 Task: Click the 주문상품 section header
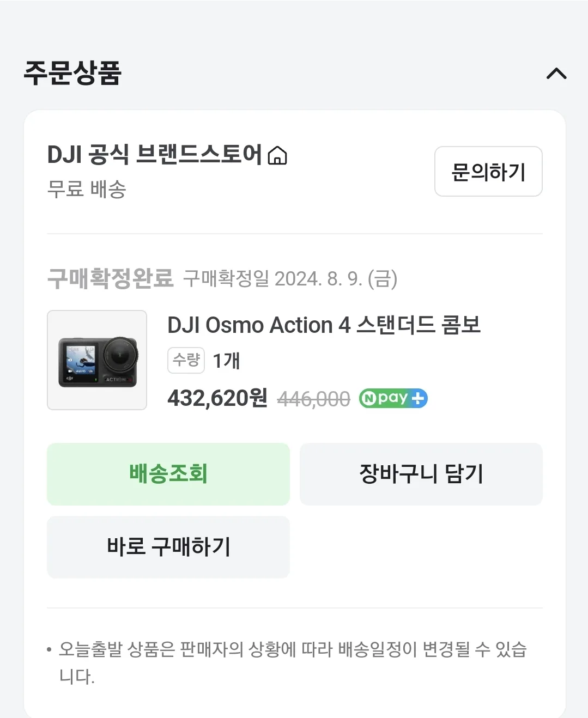(72, 73)
